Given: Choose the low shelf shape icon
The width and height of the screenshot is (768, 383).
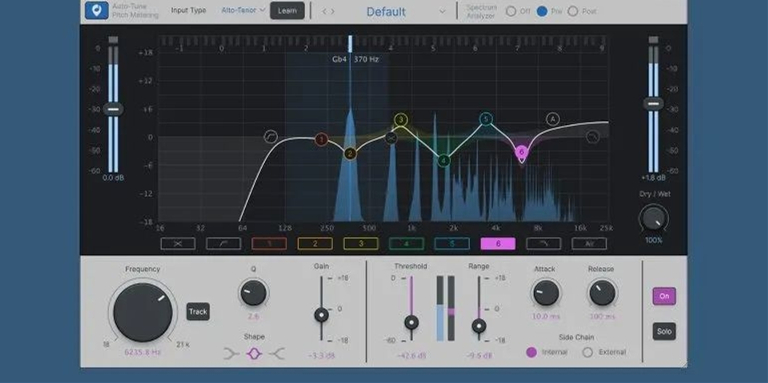Looking at the screenshot, I should click(x=231, y=353).
